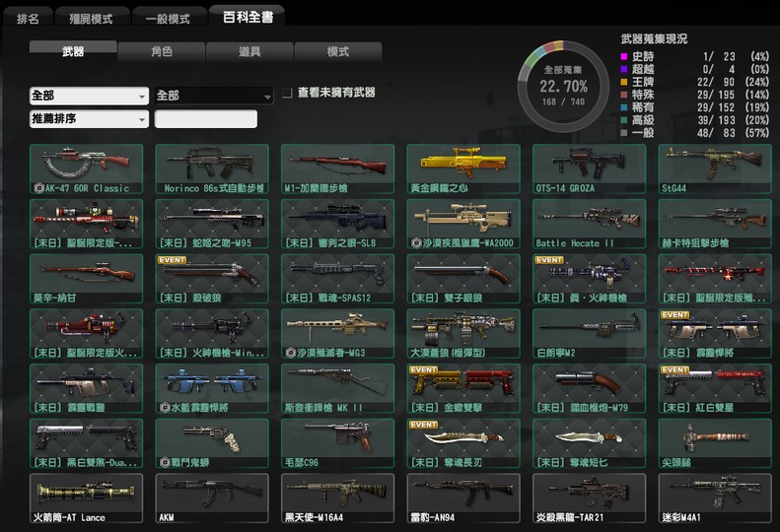The width and height of the screenshot is (780, 532).
Task: Click the 武器蒐集現況 heading
Action: pos(654,38)
